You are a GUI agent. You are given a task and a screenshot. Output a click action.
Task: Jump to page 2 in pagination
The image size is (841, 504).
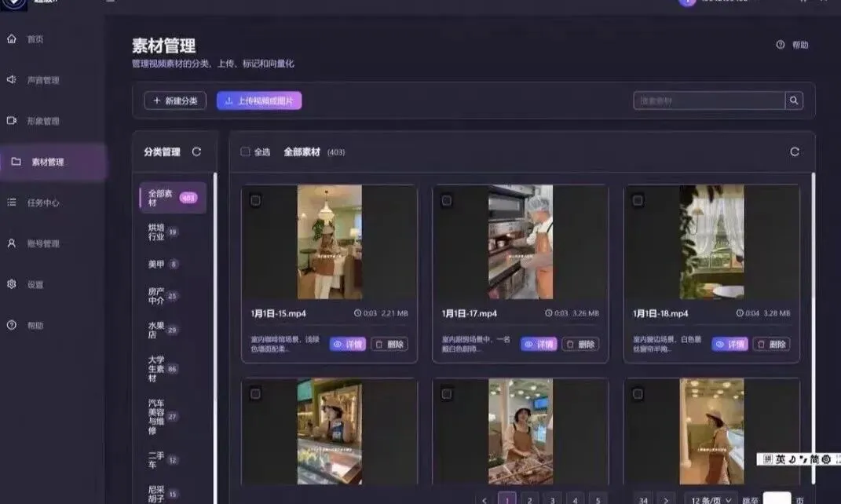(529, 500)
